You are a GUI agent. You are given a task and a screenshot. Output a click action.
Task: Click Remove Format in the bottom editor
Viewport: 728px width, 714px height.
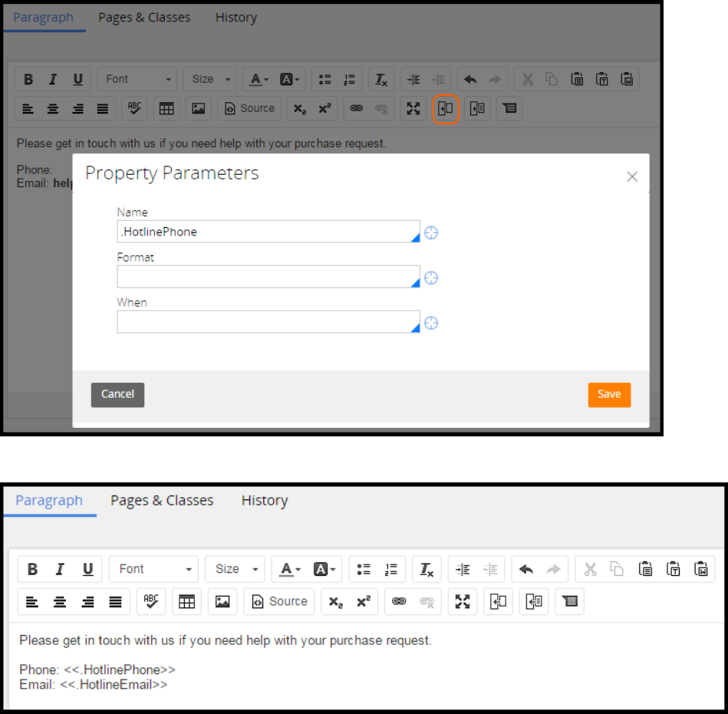click(x=427, y=569)
